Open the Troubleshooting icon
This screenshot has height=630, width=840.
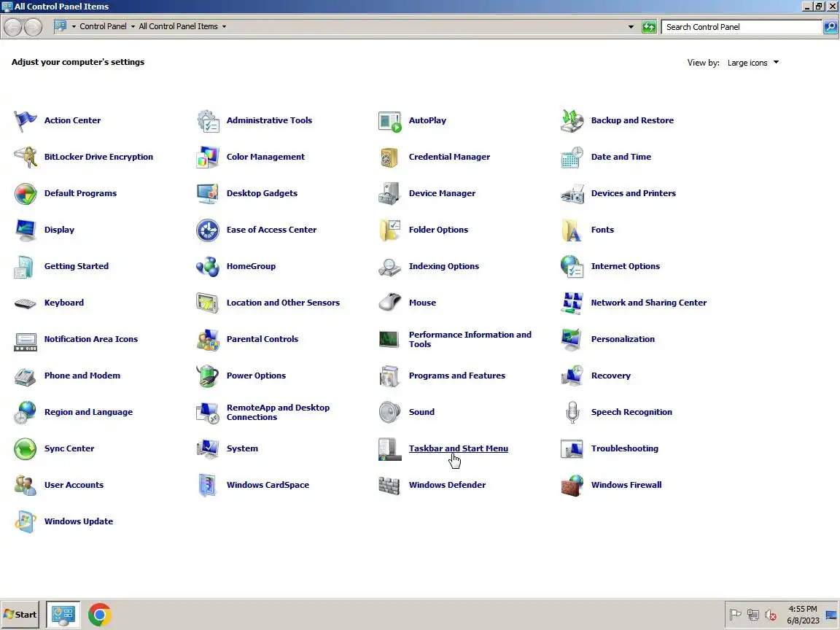pyautogui.click(x=572, y=448)
